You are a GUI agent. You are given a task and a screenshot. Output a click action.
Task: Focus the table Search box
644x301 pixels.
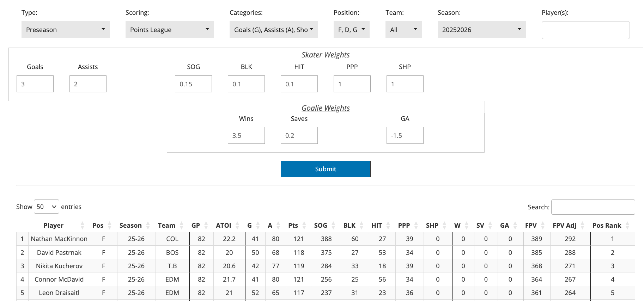(x=593, y=207)
